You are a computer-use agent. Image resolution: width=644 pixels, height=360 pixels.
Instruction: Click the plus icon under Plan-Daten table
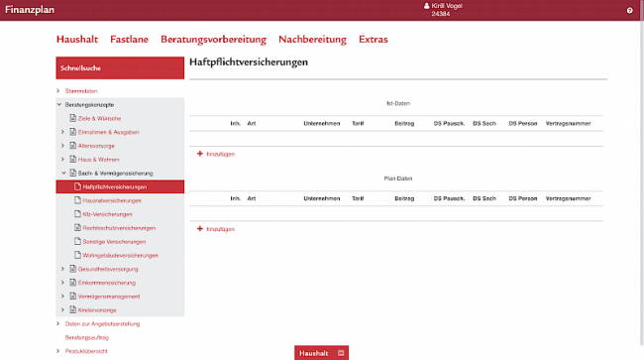pos(200,228)
